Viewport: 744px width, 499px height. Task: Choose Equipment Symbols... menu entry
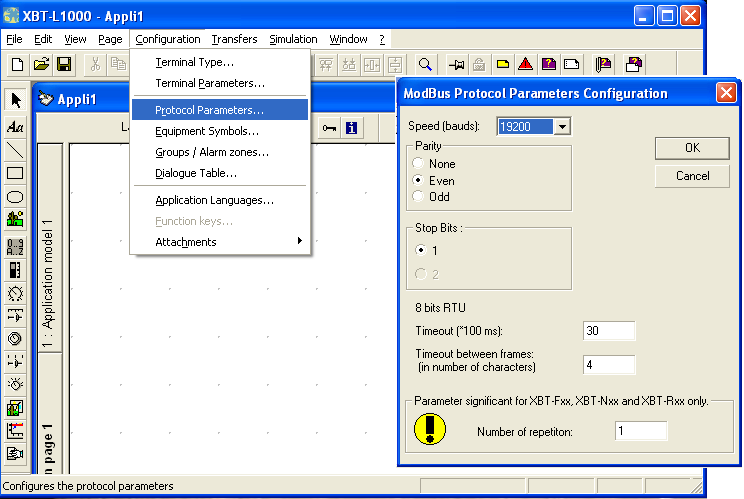pyautogui.click(x=220, y=131)
